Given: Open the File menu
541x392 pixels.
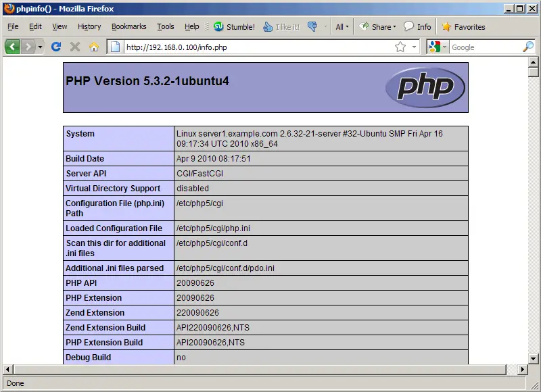Looking at the screenshot, I should coord(13,26).
